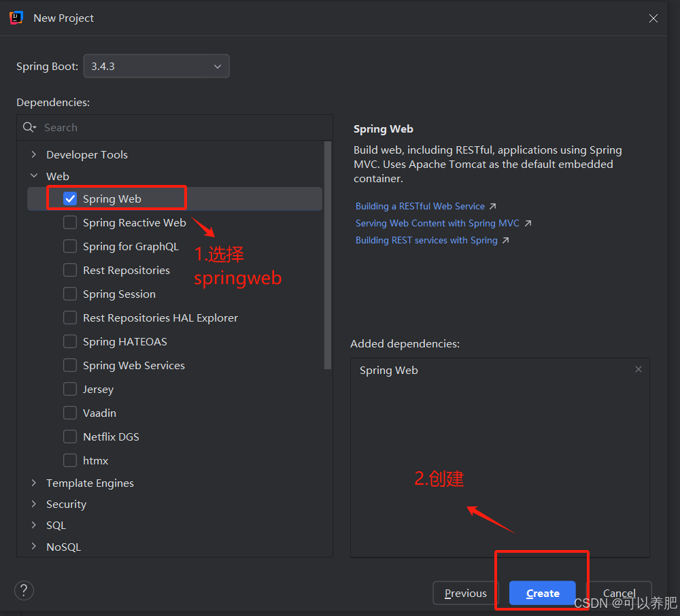680x616 pixels.
Task: Click the Jersey label text
Action: [x=98, y=390]
